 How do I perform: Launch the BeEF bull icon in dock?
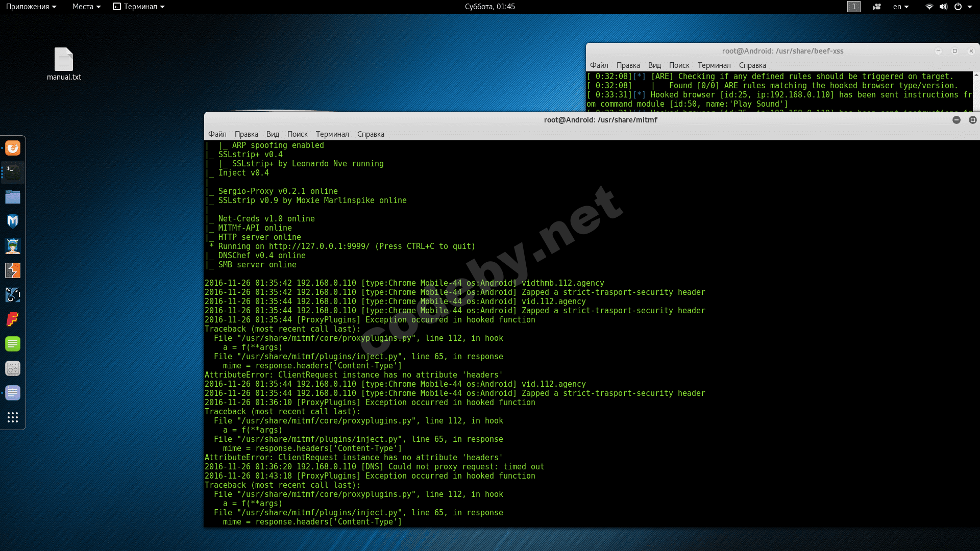13,295
